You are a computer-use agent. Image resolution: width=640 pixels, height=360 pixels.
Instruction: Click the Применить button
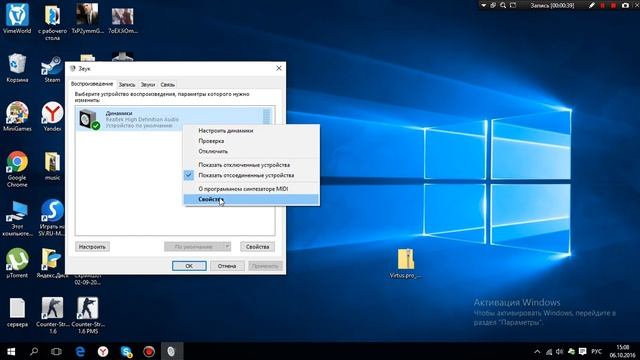tap(265, 266)
